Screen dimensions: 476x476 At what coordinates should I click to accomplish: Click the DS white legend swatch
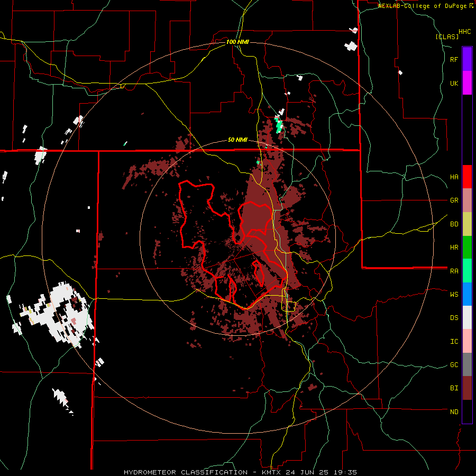tap(467, 317)
